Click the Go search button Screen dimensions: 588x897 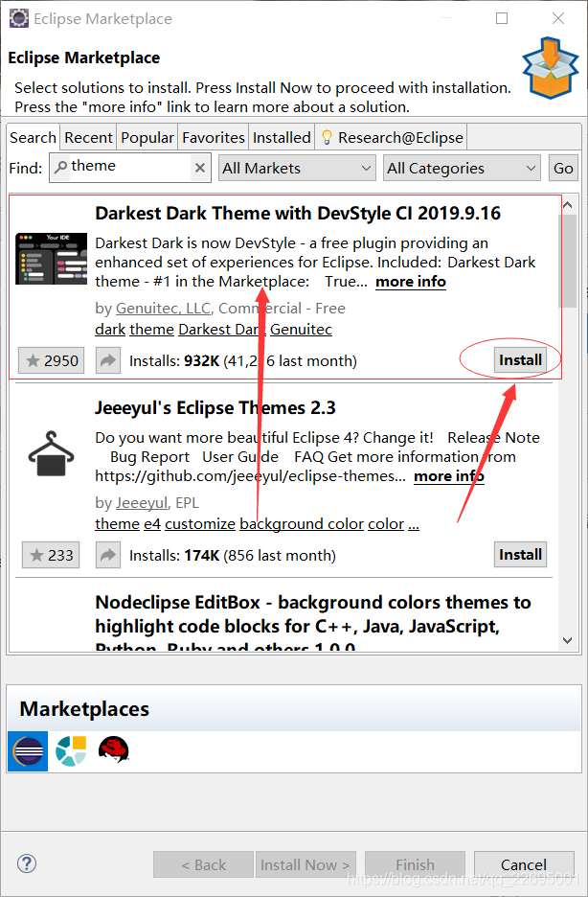click(563, 169)
